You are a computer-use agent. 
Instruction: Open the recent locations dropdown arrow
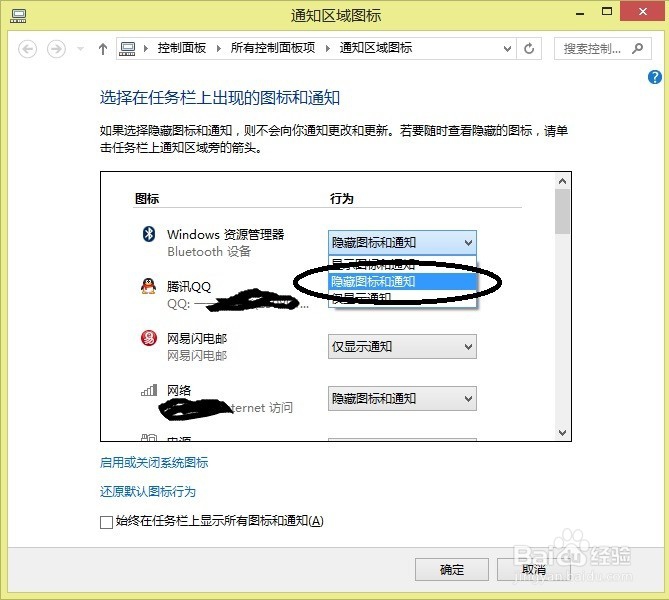coord(80,49)
